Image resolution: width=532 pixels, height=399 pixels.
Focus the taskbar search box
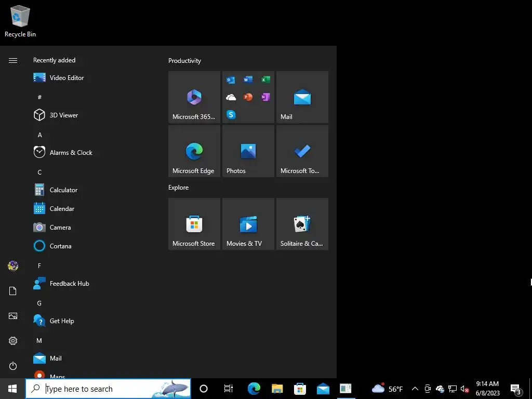coord(108,389)
